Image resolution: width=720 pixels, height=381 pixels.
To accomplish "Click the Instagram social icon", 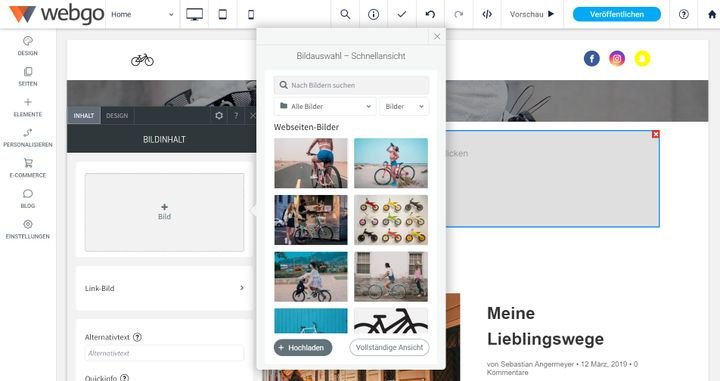I will pos(617,59).
